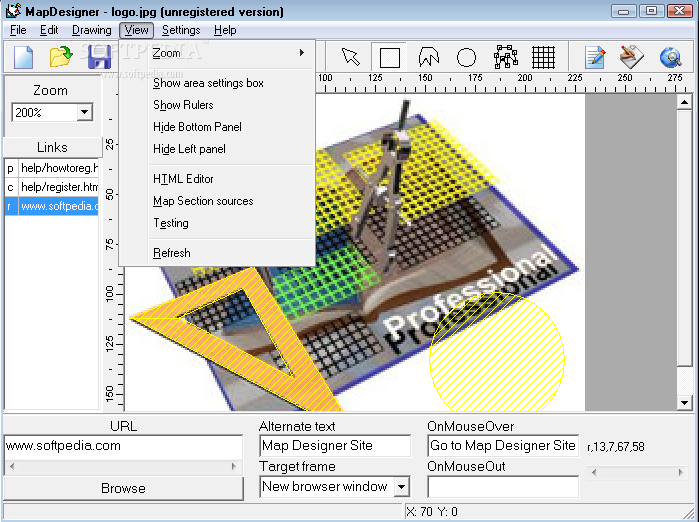Click the New file icon
699x522 pixels.
click(x=23, y=57)
